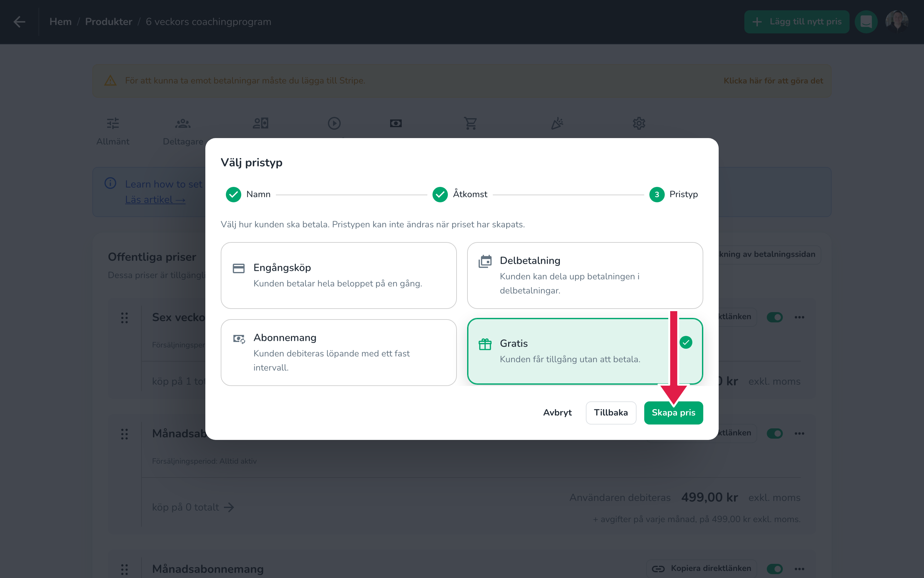Go back using the top-left arrow
This screenshot has width=924, height=578.
20,22
